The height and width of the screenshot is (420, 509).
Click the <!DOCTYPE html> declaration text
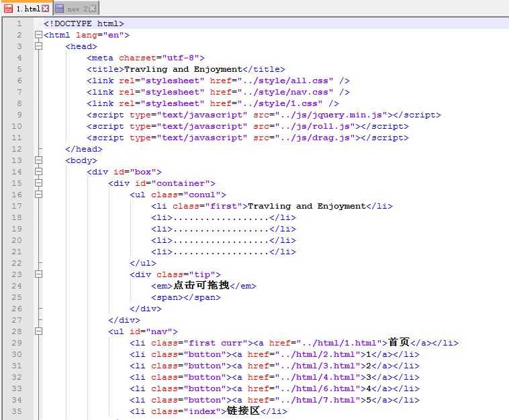pyautogui.click(x=84, y=23)
